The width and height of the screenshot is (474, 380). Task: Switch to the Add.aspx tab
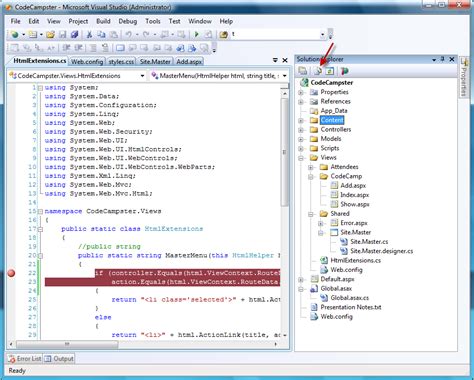tap(189, 62)
